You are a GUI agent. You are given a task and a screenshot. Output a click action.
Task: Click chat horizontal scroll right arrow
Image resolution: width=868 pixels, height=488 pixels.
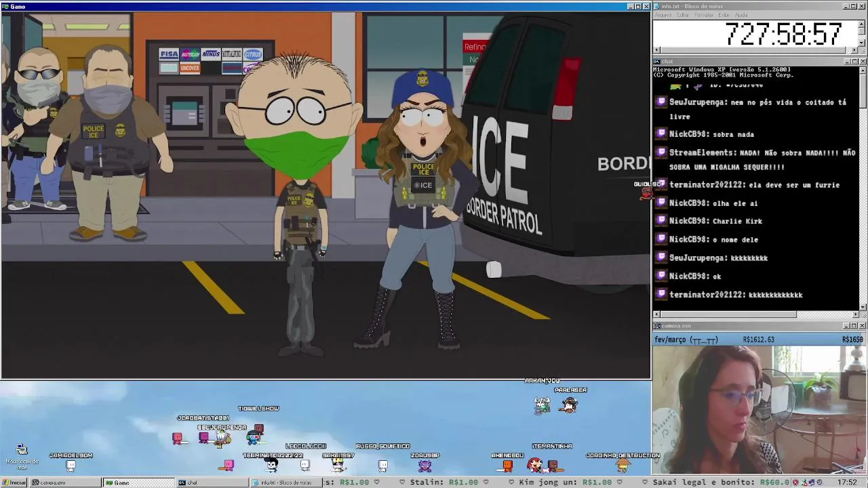pos(855,314)
